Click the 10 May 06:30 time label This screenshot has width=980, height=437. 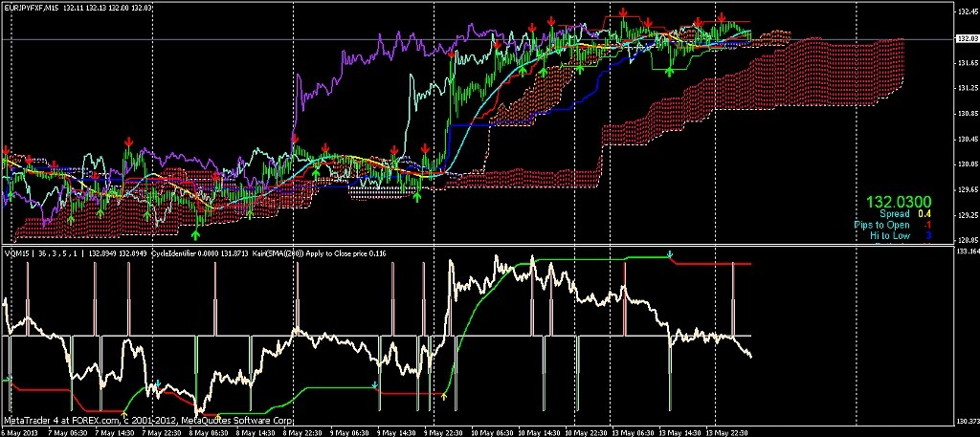pos(493,432)
